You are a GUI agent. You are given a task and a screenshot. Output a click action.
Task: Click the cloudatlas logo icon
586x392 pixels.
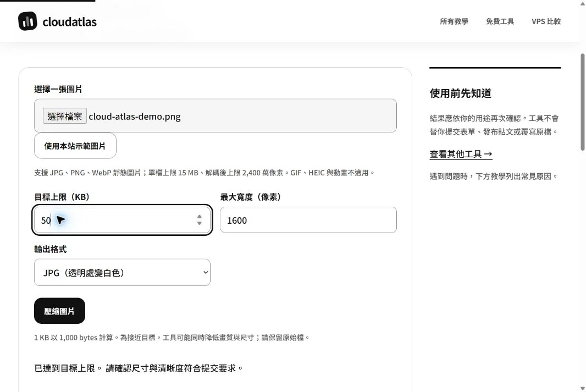[x=27, y=21]
